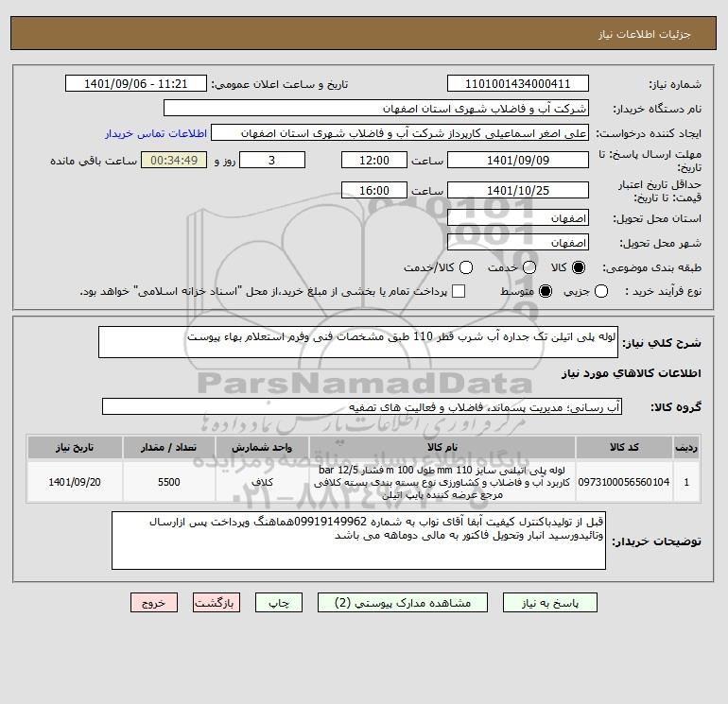This screenshot has width=728, height=704.
Task: Click the remaining time counter 00:34:49
Action: (x=174, y=160)
